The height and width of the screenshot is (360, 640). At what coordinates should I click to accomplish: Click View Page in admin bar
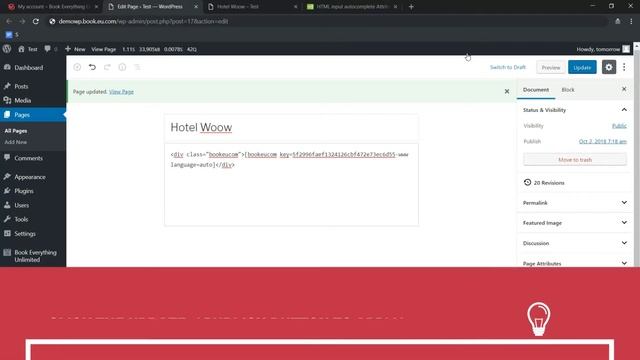pyautogui.click(x=103, y=49)
